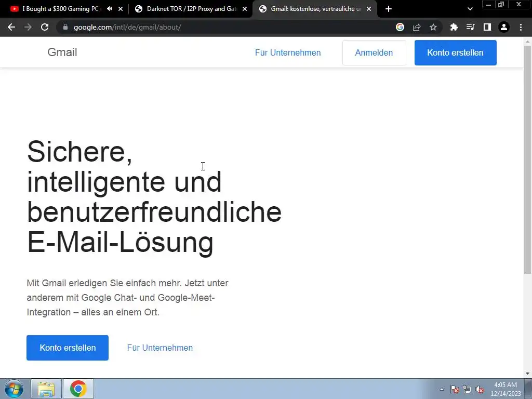Screen dimensions: 532x399
Task: Open Google icon in address bar
Action: click(x=400, y=27)
